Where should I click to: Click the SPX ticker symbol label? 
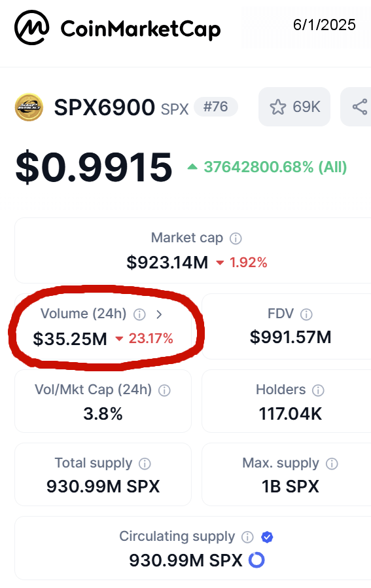click(x=175, y=109)
